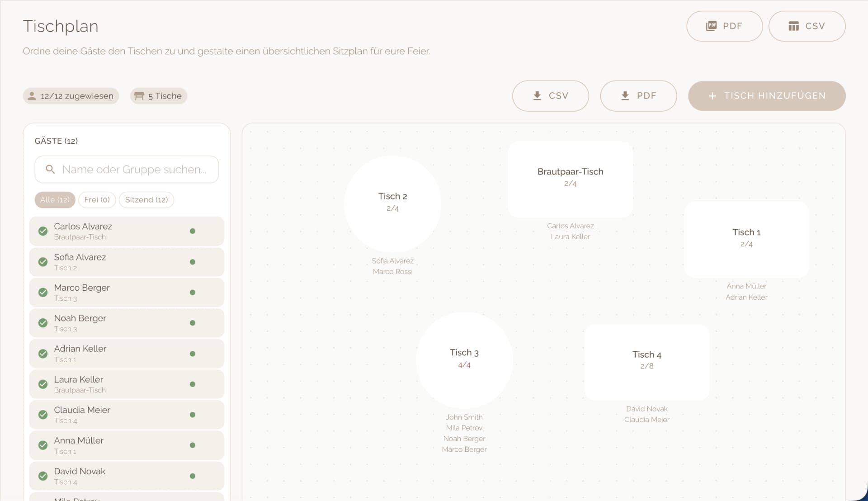Switch to the Alle (12) filter

pos(55,200)
